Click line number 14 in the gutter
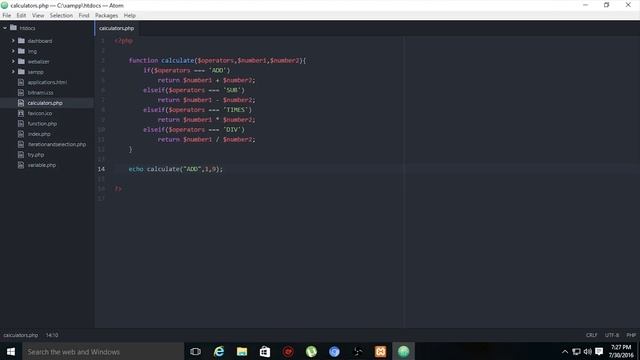640x360 pixels. tap(101, 169)
